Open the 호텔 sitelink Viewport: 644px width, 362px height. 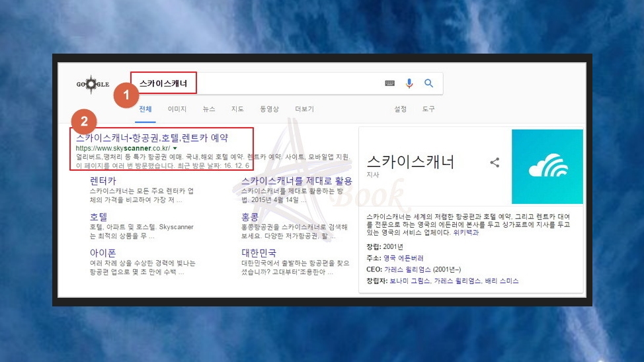click(99, 216)
